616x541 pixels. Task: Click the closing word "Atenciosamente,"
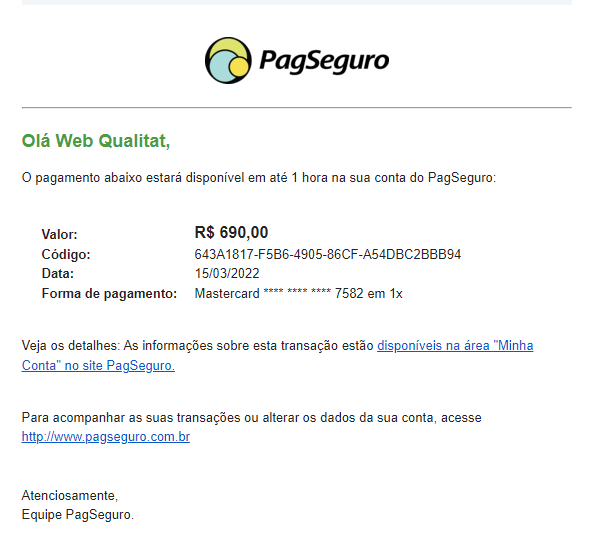[70, 495]
